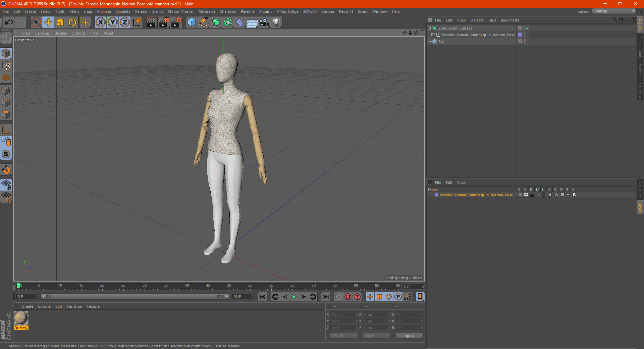The height and width of the screenshot is (349, 644).
Task: Toggle parameter keyframe P icon
Action: pyautogui.click(x=398, y=297)
